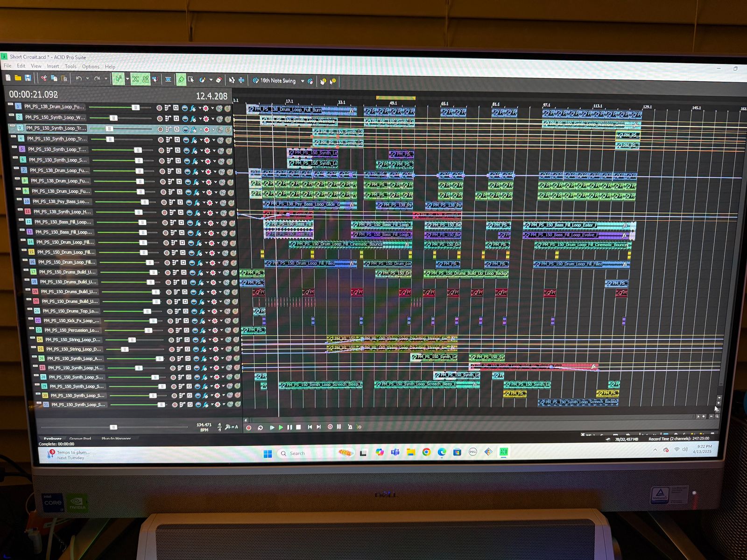Image resolution: width=747 pixels, height=560 pixels.
Task: Click the Stop playback button
Action: coord(298,427)
